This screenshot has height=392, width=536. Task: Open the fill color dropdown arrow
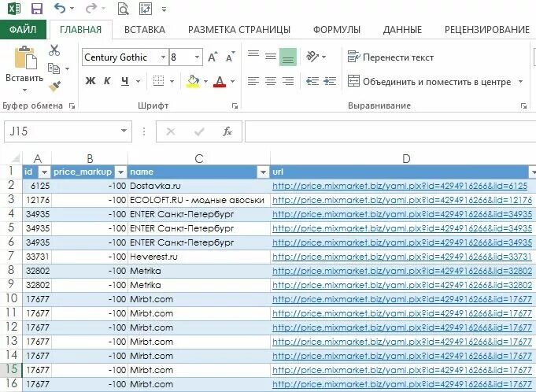[x=205, y=81]
